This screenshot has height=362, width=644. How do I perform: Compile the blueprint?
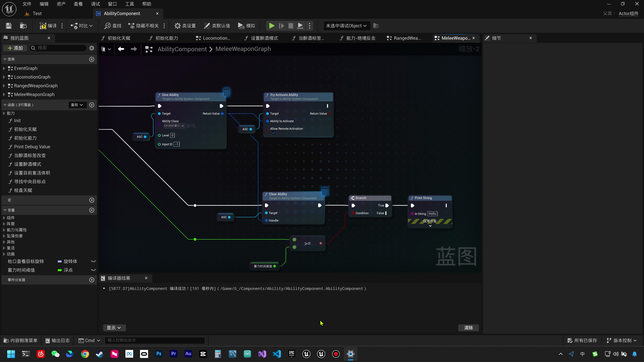tap(48, 26)
